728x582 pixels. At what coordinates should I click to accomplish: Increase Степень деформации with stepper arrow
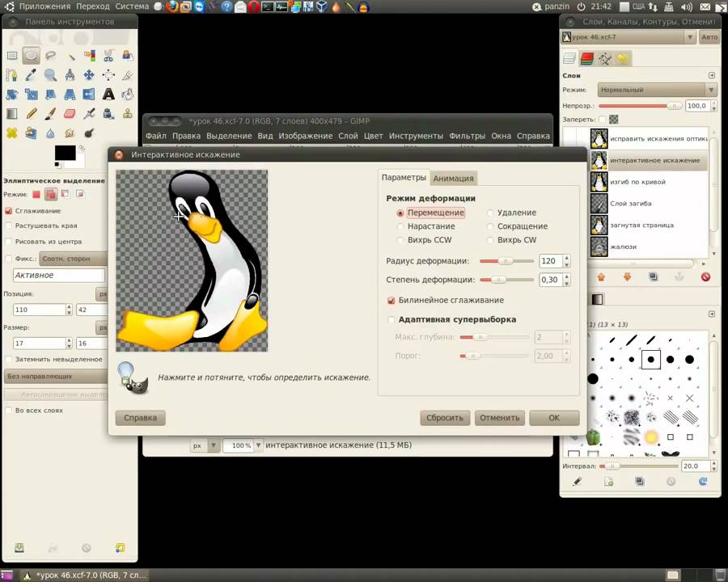point(566,276)
